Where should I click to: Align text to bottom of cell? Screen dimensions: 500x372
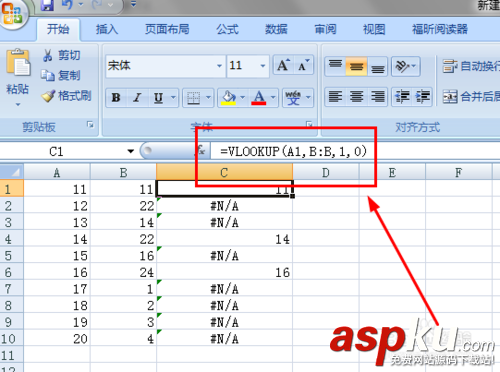(x=377, y=66)
